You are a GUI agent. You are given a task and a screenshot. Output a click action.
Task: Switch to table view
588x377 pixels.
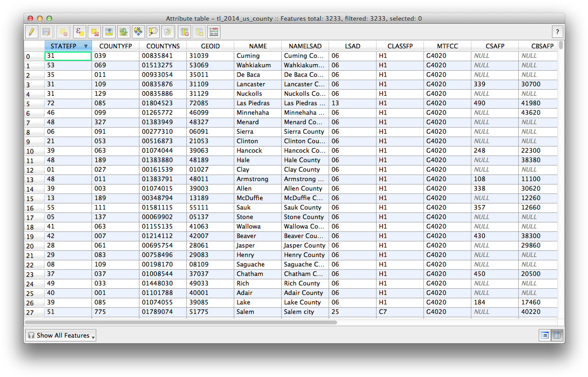557,335
